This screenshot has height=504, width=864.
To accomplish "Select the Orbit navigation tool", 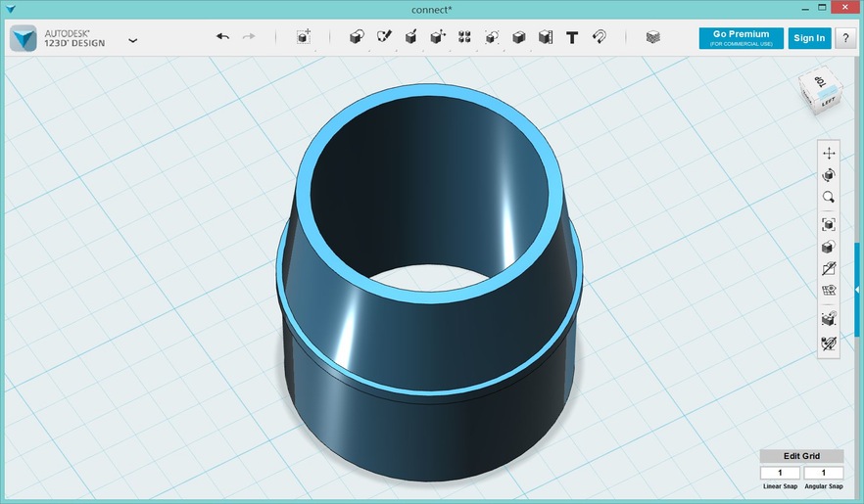I will click(x=829, y=175).
